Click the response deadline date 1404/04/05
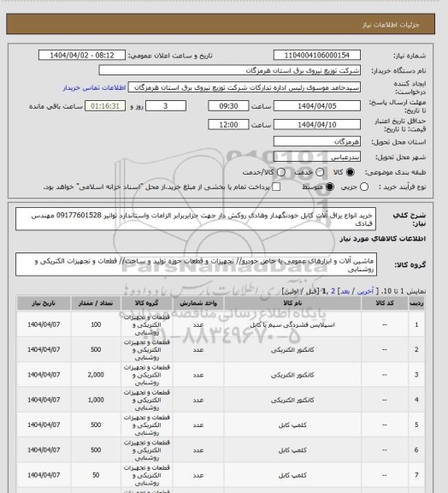The image size is (448, 493). (316, 106)
